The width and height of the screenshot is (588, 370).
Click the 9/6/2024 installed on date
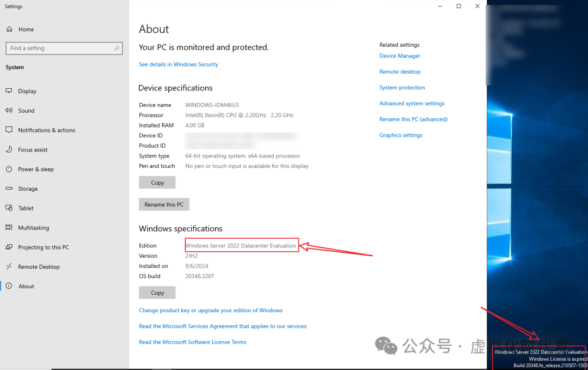[197, 266]
